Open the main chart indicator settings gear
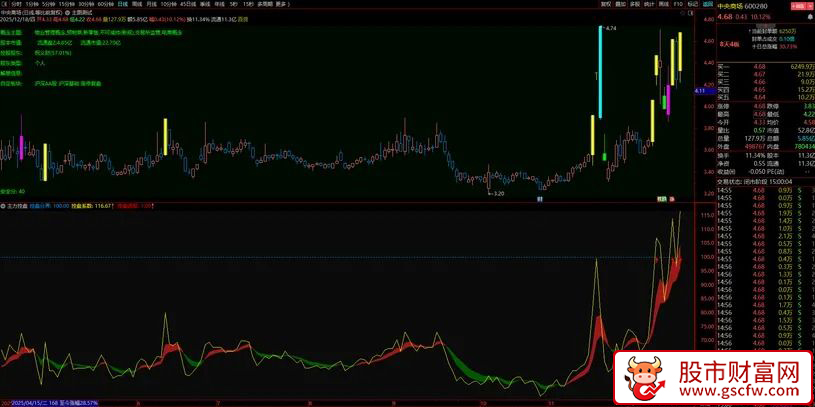This screenshot has height=407, width=815. [68, 12]
